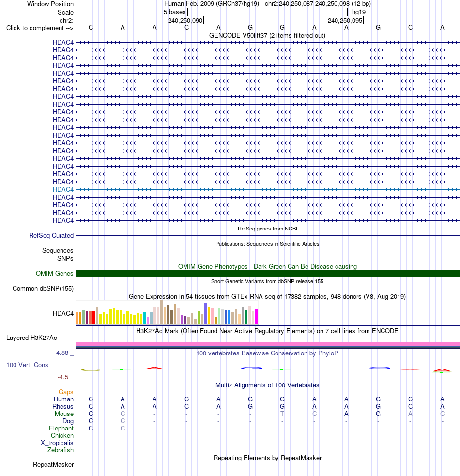Click the 'Sequences' track label
460x476 pixels.
click(x=58, y=251)
